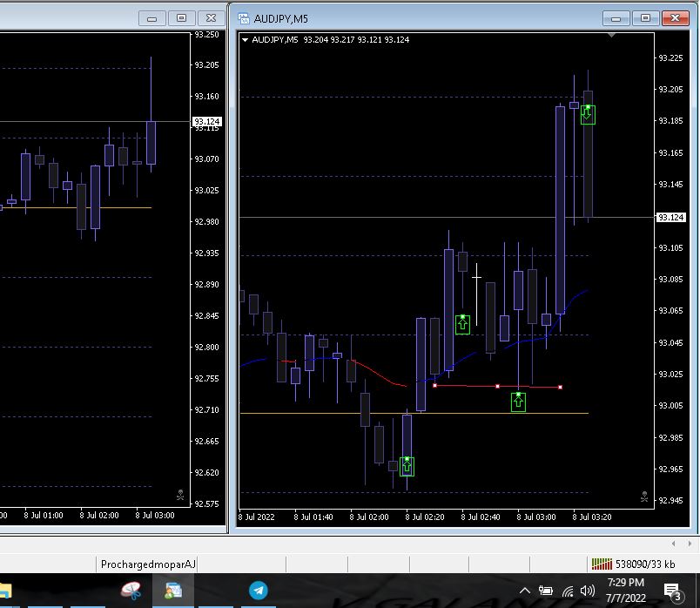
Task: Click the volume icon in the system tray
Action: click(588, 591)
